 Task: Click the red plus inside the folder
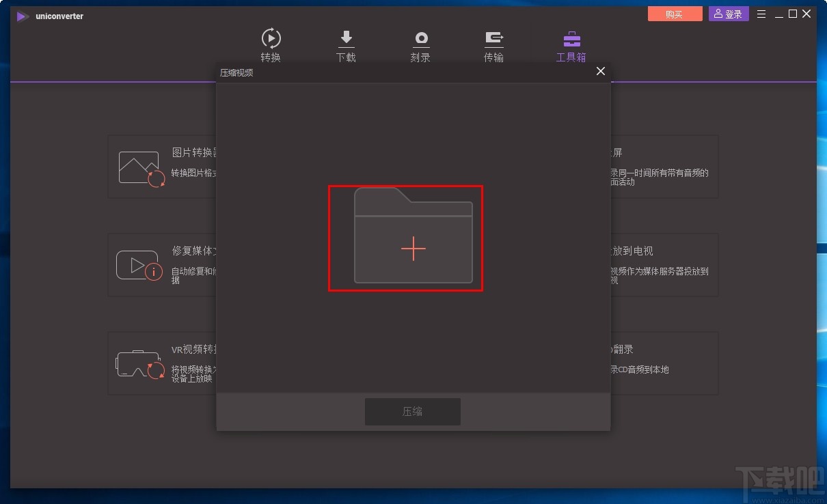pos(413,249)
